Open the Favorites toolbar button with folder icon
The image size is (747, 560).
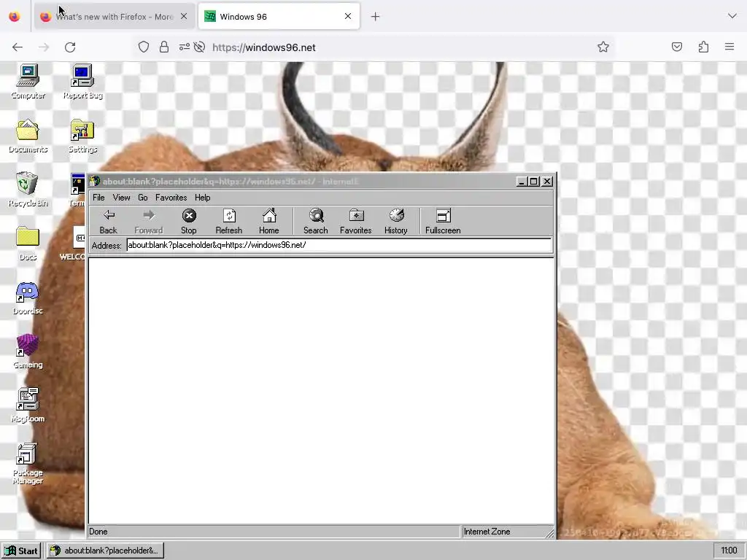click(355, 222)
